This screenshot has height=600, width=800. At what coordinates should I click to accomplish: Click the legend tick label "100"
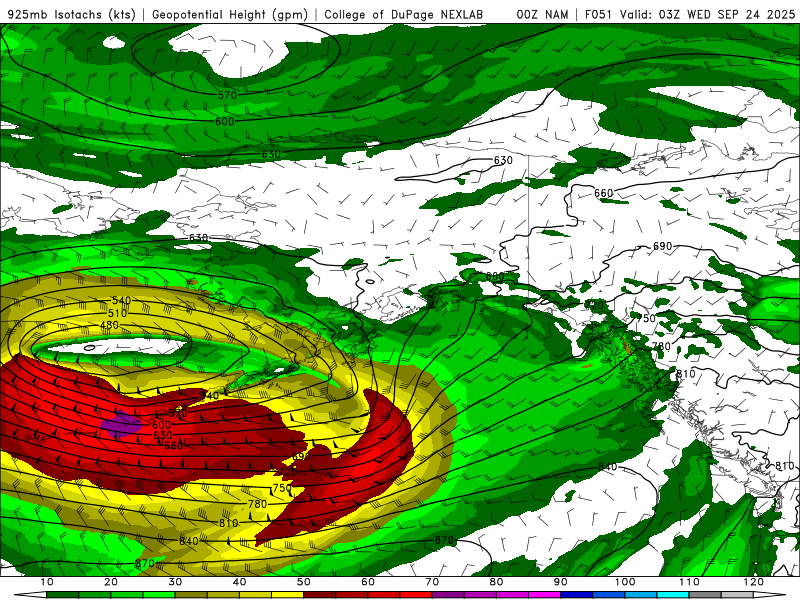point(625,582)
